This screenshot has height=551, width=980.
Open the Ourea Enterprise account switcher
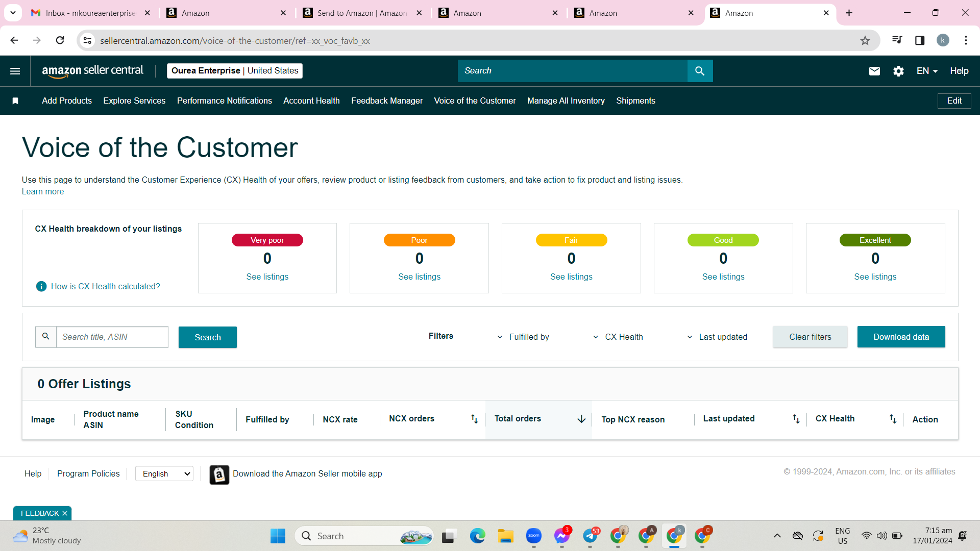click(235, 71)
